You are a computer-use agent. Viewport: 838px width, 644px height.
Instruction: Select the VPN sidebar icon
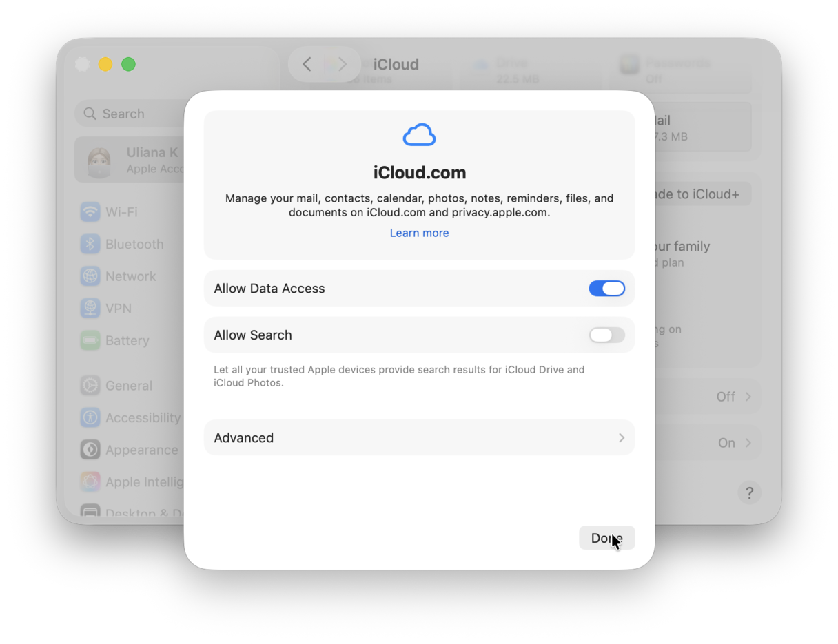coord(90,308)
